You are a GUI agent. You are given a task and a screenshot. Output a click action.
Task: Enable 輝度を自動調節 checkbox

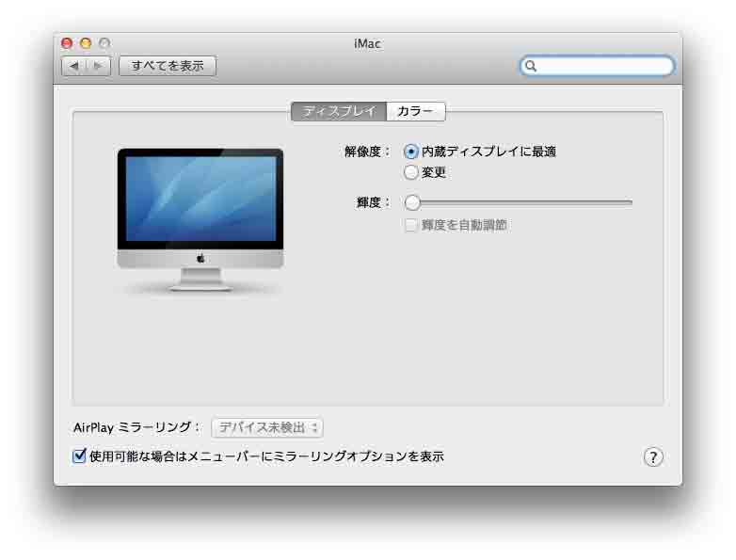pyautogui.click(x=410, y=225)
